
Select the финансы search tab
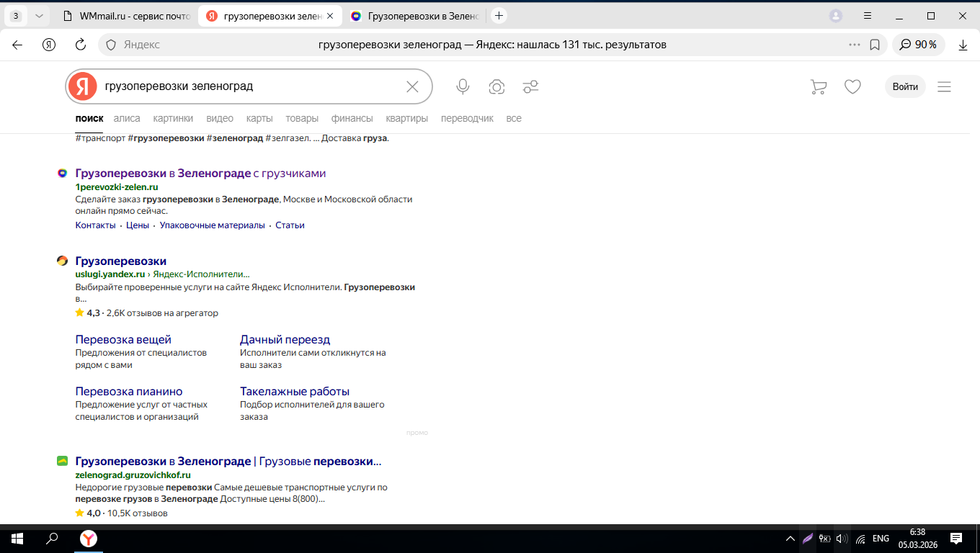tap(352, 118)
